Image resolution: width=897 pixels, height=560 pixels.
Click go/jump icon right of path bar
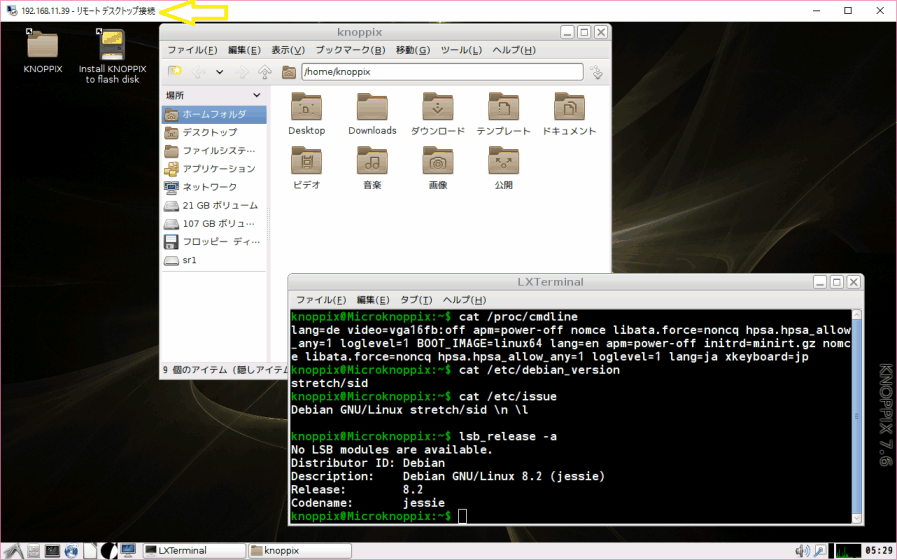click(x=597, y=72)
